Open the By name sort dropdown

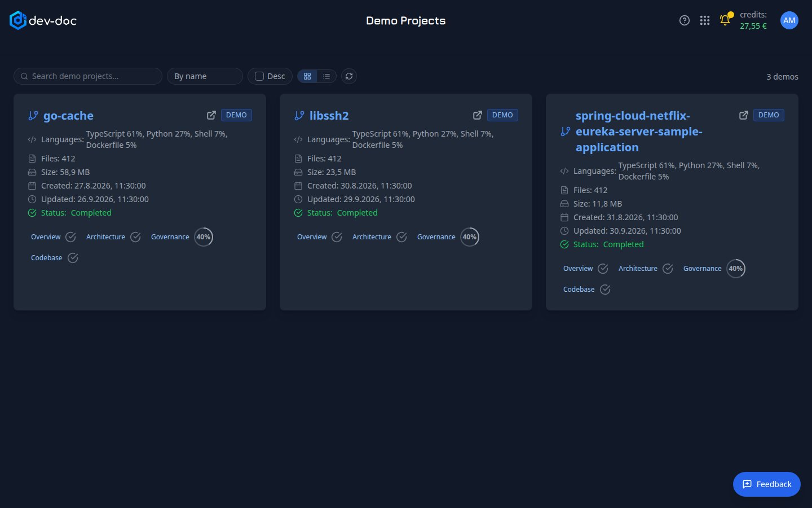(x=205, y=76)
